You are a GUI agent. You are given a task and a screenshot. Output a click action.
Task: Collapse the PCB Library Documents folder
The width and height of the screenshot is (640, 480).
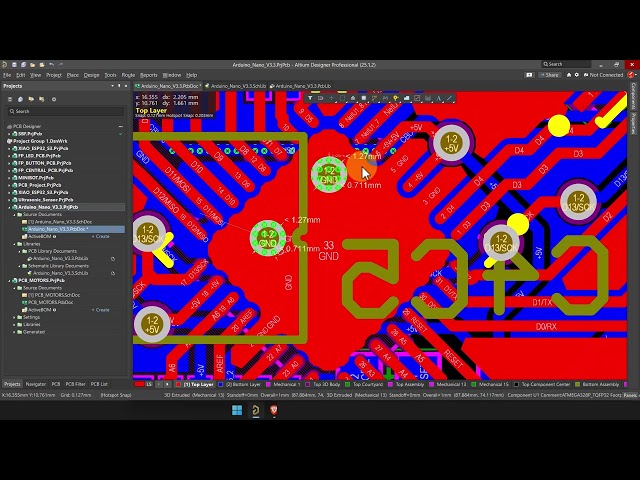[20, 251]
